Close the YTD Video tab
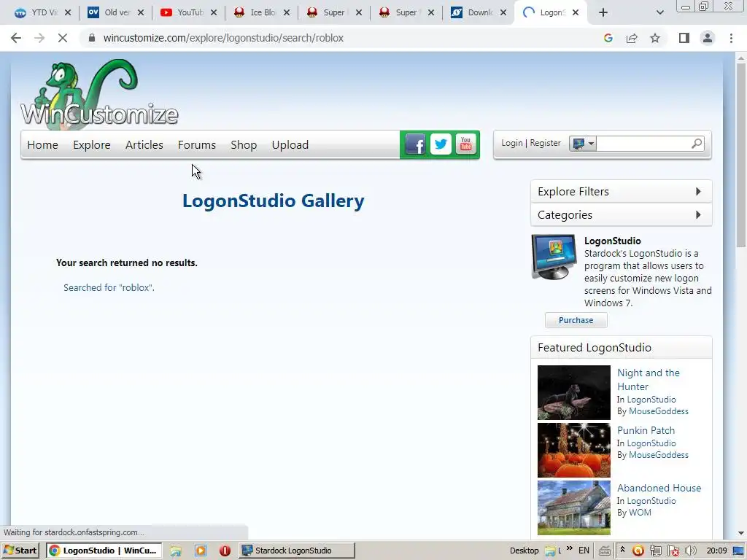 point(68,13)
